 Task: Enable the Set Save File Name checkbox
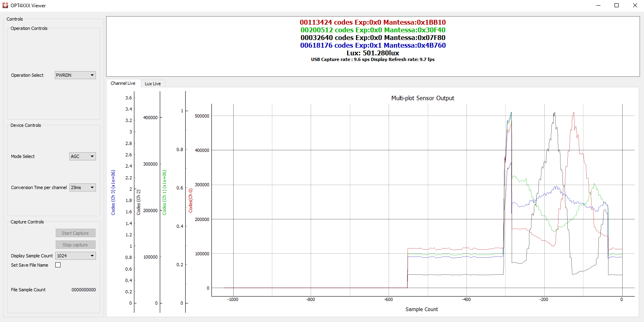tap(58, 265)
